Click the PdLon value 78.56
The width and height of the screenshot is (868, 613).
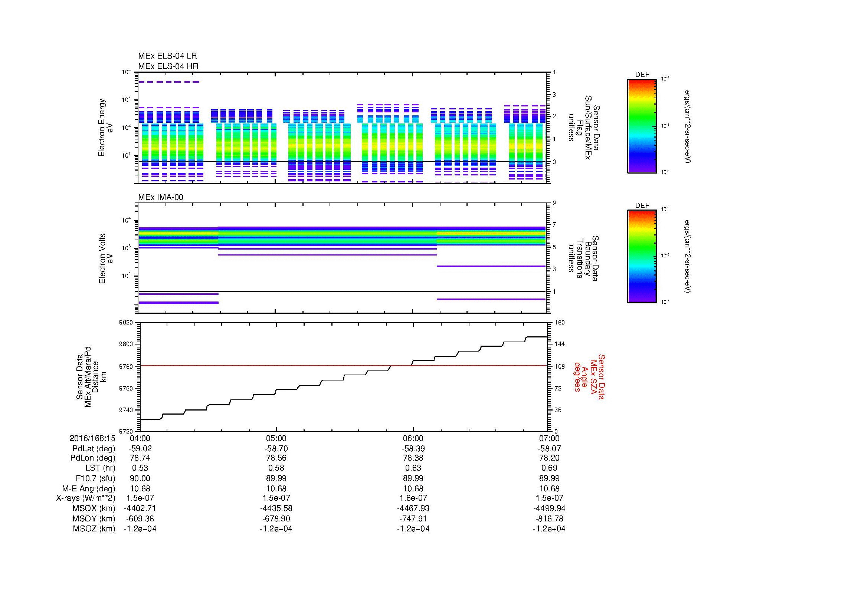[x=276, y=458]
